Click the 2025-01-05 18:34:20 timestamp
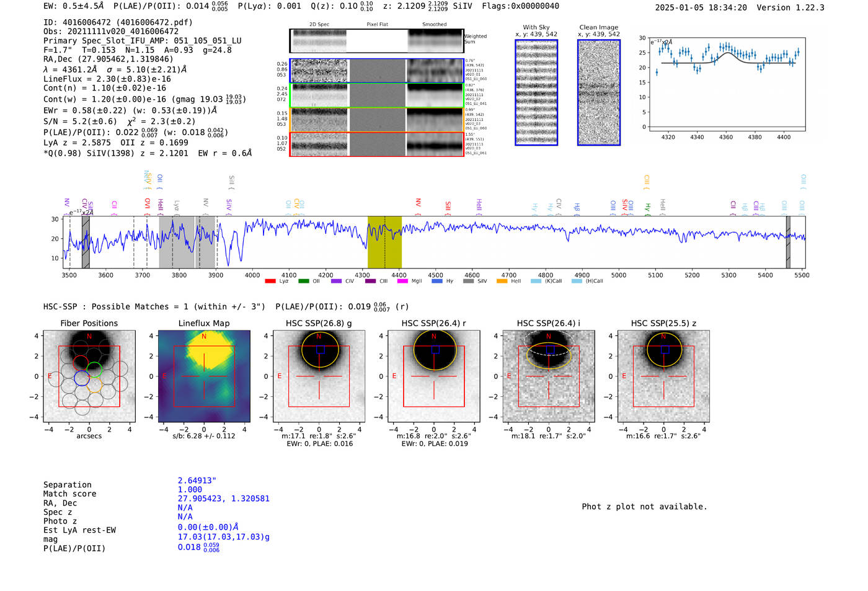Image resolution: width=868 pixels, height=591 pixels. click(x=701, y=7)
